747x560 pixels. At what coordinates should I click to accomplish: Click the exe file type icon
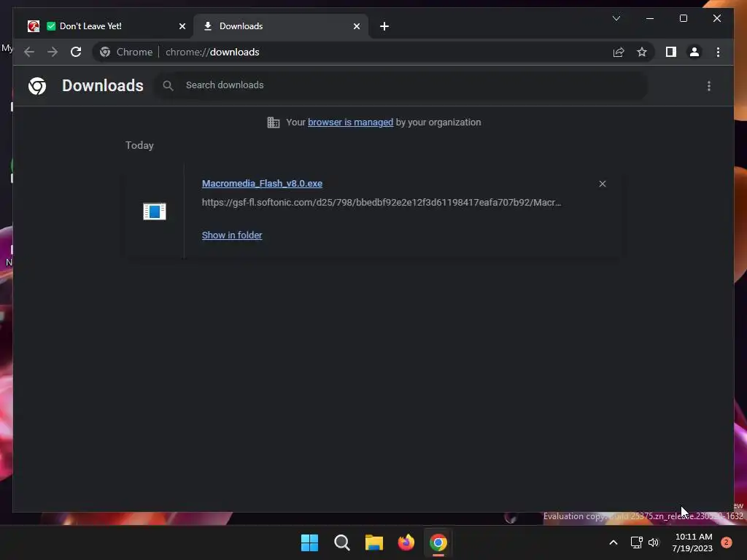[155, 211]
